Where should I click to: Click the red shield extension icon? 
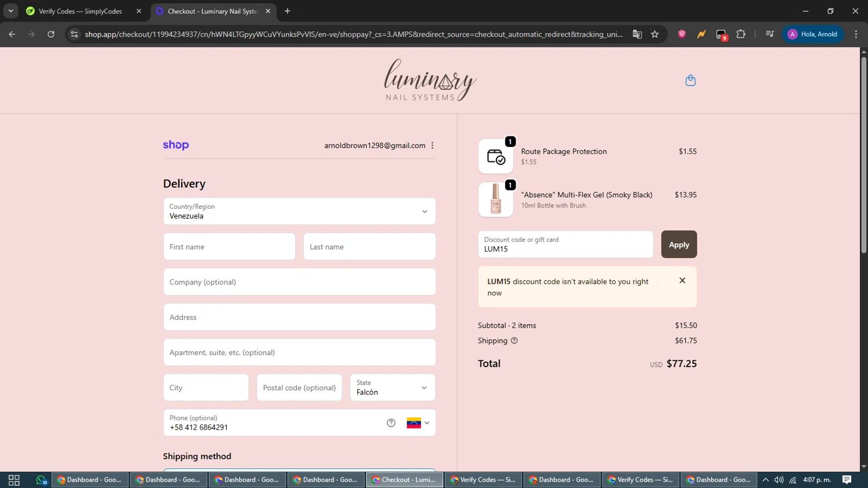coord(682,34)
